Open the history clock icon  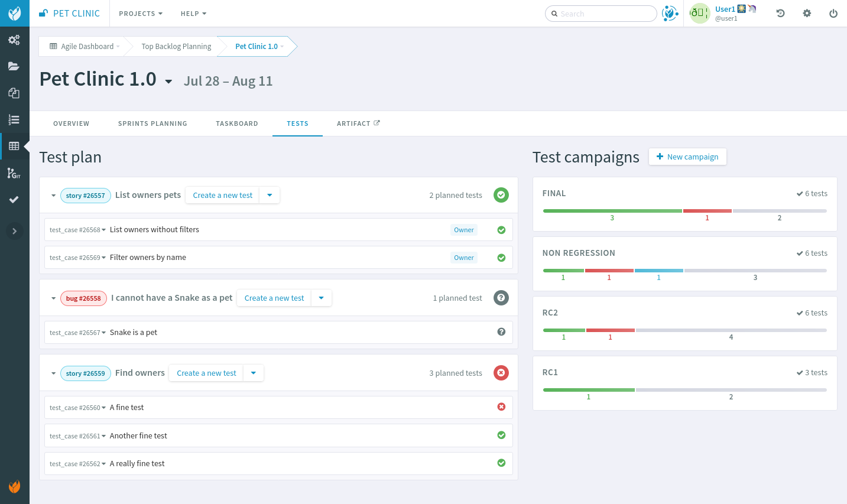[780, 13]
